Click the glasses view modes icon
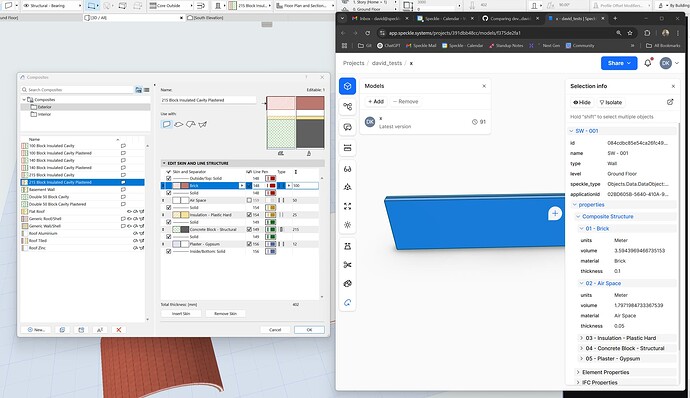The width and height of the screenshot is (690, 398). (348, 169)
